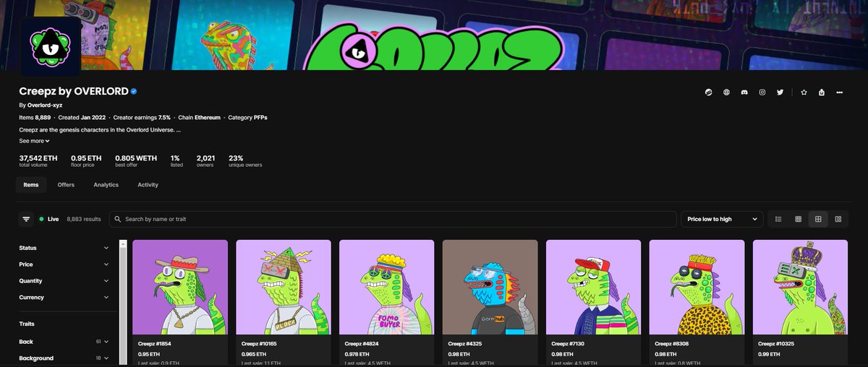Open the three-dot more options menu
Viewport: 868px width, 367px height.
(x=839, y=92)
